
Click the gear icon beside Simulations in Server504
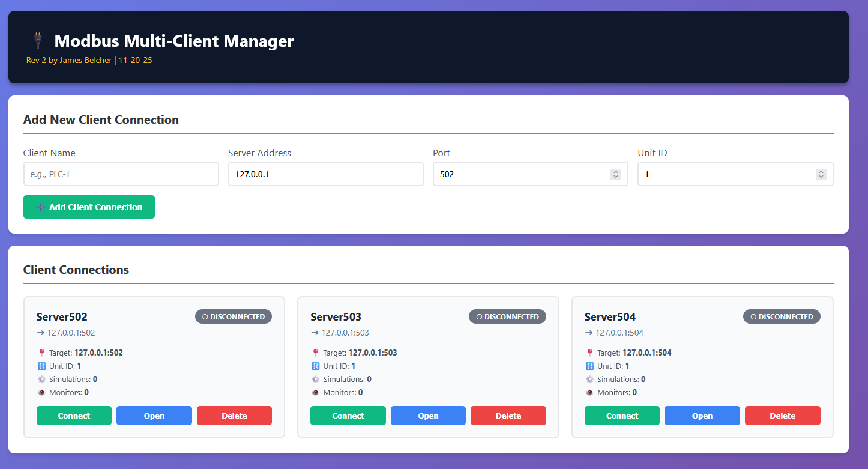[x=589, y=380]
